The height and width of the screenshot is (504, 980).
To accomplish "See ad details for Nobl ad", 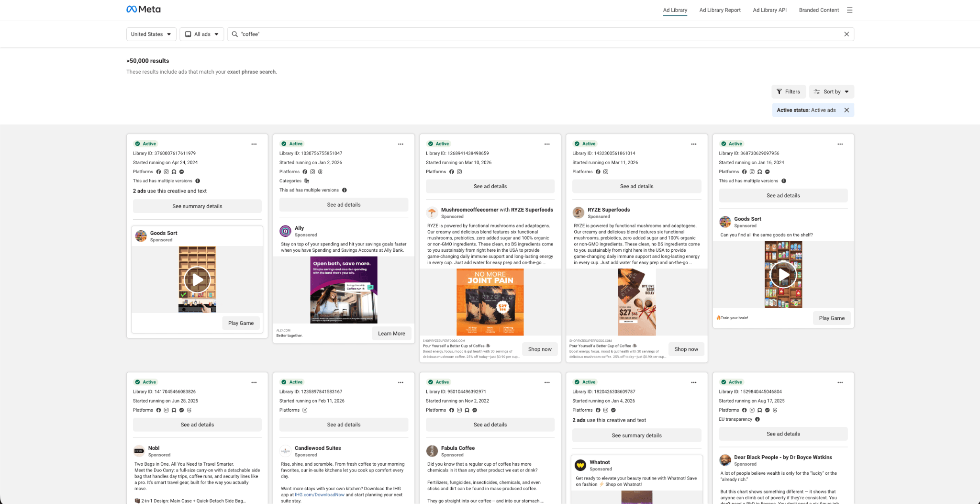I will pos(197,425).
